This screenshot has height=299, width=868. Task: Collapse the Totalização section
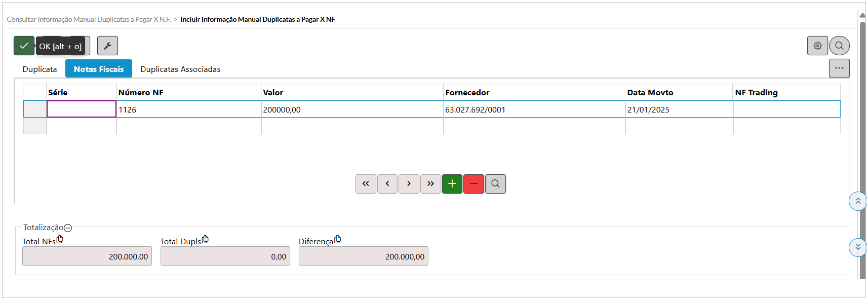click(68, 228)
